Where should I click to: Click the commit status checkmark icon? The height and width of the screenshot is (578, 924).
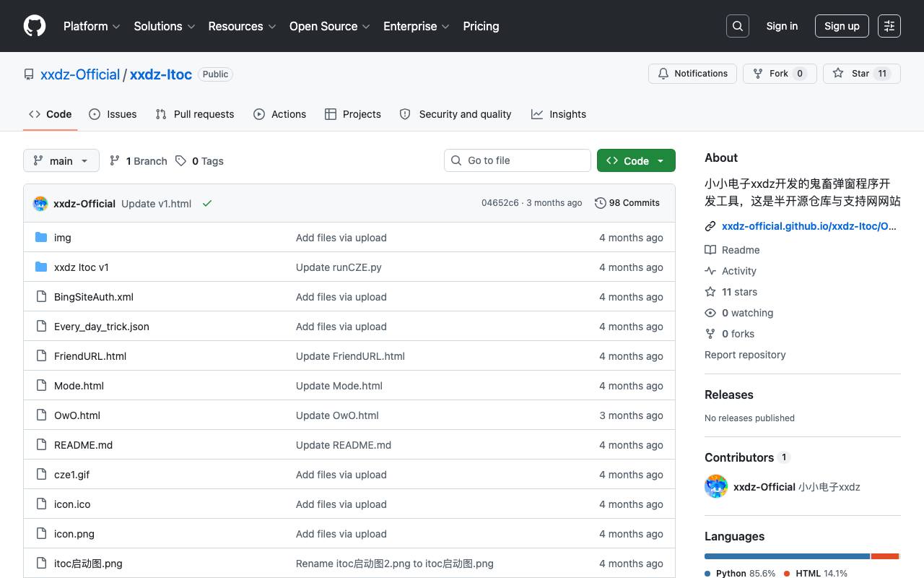coord(207,203)
